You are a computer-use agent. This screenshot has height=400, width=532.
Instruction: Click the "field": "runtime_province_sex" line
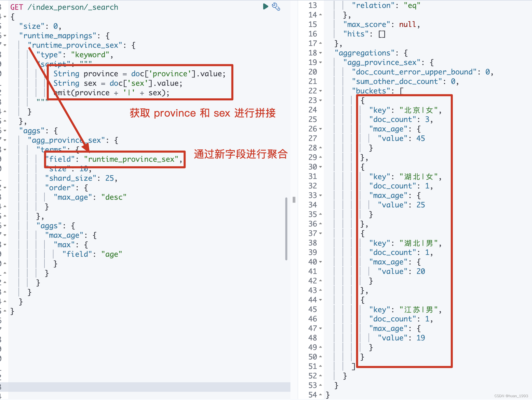click(114, 159)
